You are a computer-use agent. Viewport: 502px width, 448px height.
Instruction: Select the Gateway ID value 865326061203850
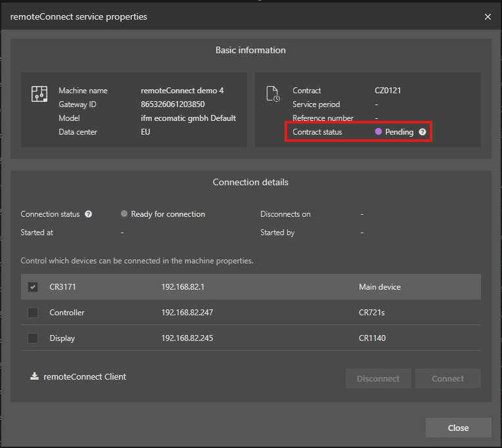click(173, 104)
